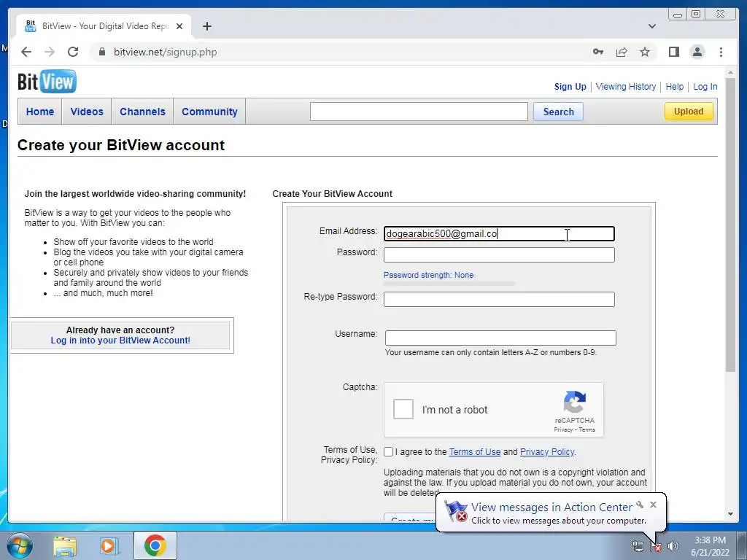Go back with the browser back arrow
The width and height of the screenshot is (747, 560).
pos(26,52)
